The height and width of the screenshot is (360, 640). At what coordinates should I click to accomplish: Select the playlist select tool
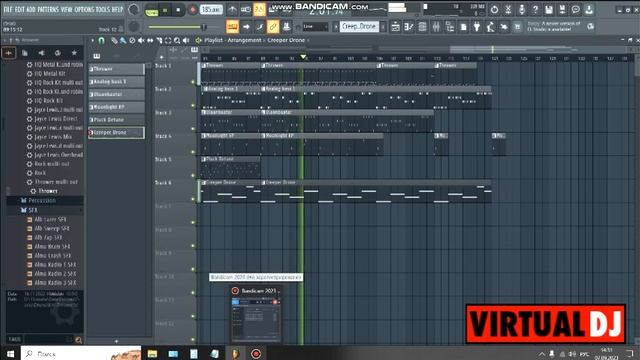[168, 40]
